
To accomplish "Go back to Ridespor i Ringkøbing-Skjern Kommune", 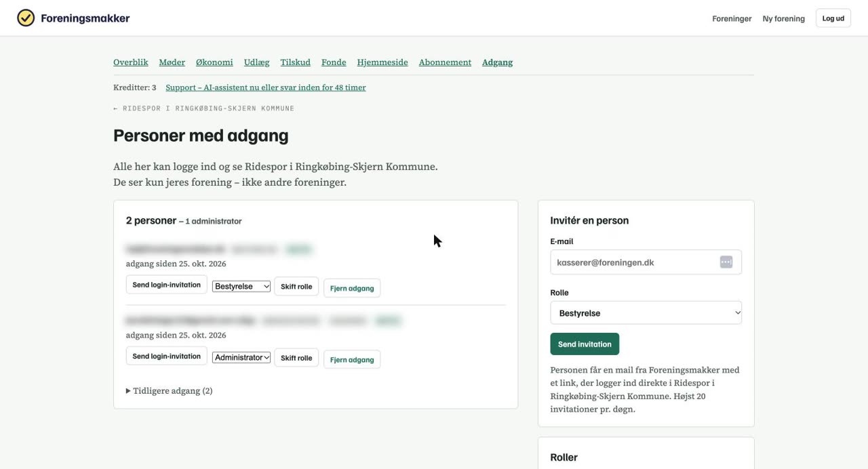I will (204, 108).
